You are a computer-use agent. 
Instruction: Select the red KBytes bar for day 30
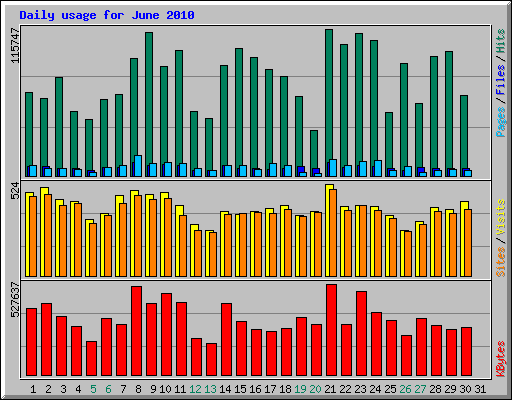(466, 351)
